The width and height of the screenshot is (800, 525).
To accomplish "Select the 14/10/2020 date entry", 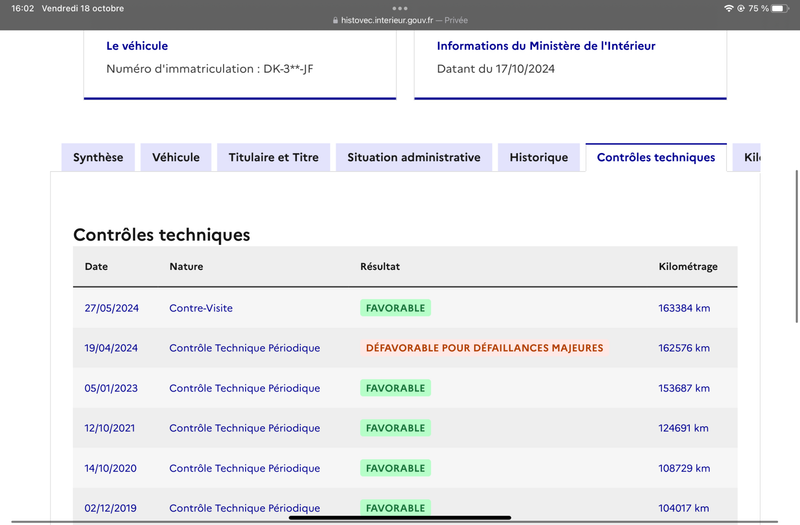I will tap(111, 468).
